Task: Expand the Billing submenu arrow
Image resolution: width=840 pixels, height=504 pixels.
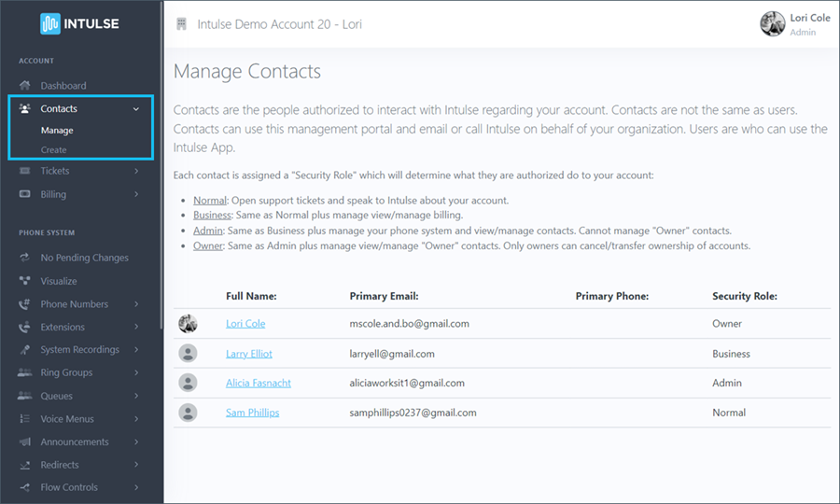Action: (136, 194)
